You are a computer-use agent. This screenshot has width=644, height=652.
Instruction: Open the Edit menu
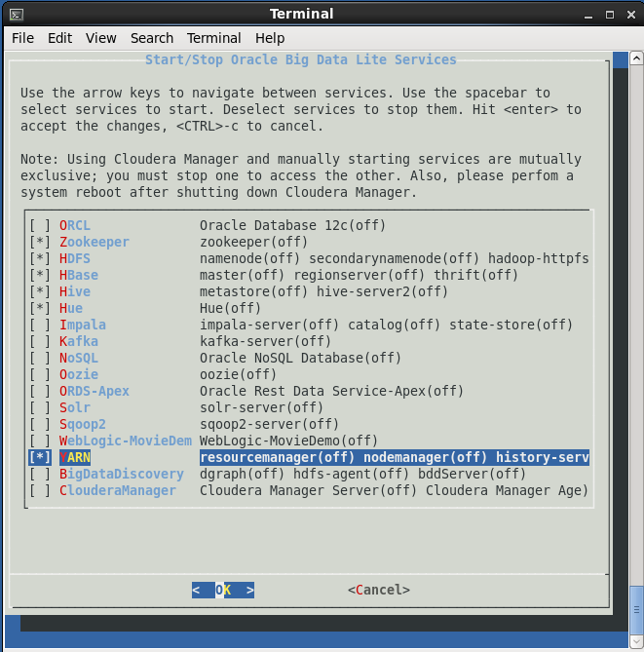(x=59, y=38)
